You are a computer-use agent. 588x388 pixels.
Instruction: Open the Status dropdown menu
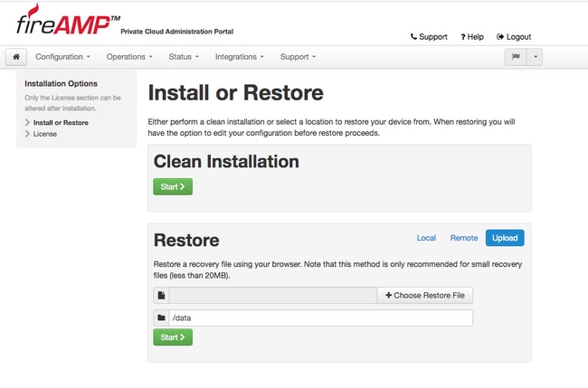click(184, 57)
